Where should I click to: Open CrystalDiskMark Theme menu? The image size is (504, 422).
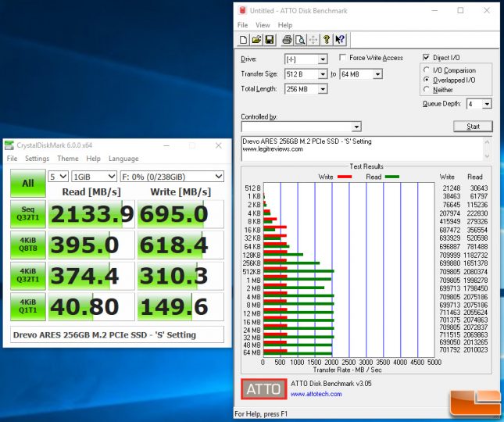click(x=68, y=159)
